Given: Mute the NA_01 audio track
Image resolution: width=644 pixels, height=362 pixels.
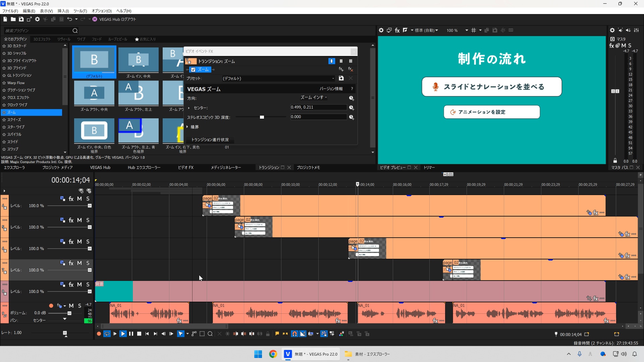Looking at the screenshot, I should pyautogui.click(x=71, y=306).
